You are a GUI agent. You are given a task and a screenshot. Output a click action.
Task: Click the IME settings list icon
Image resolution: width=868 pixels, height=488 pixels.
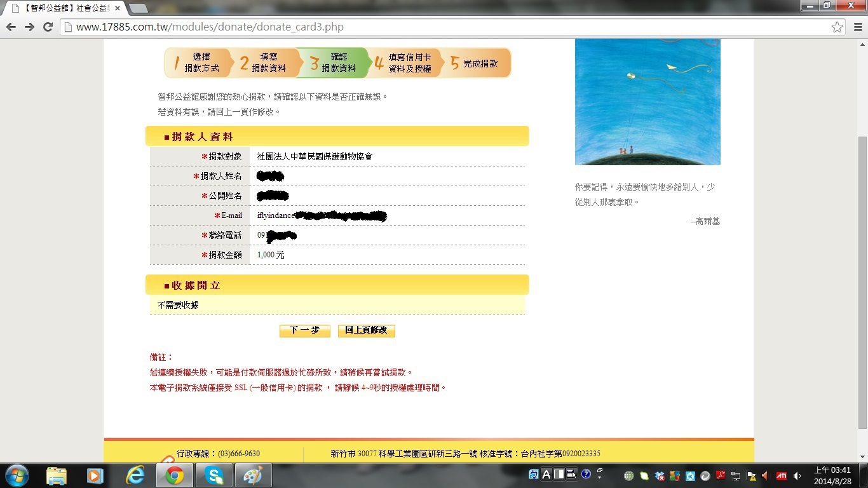572,474
